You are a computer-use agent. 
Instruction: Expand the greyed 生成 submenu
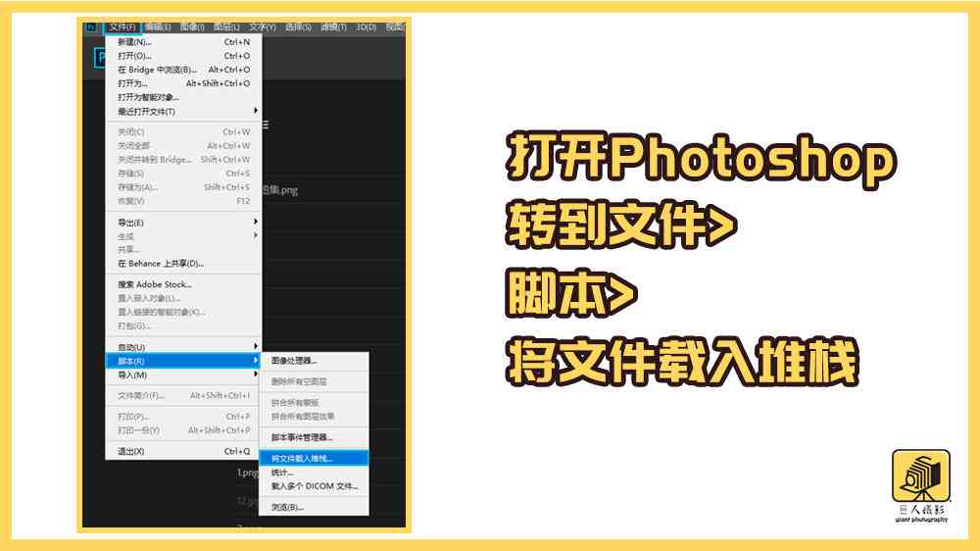184,236
